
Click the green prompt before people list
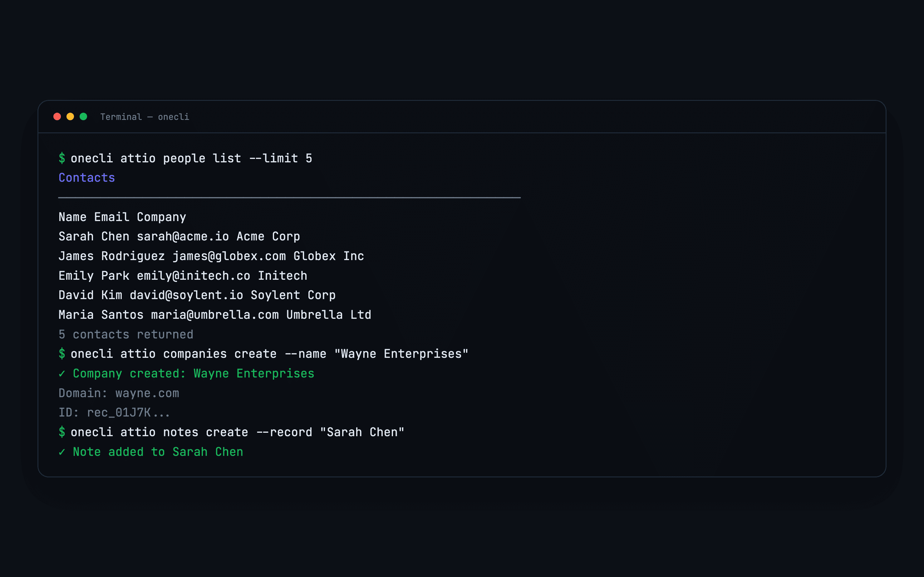pyautogui.click(x=62, y=158)
